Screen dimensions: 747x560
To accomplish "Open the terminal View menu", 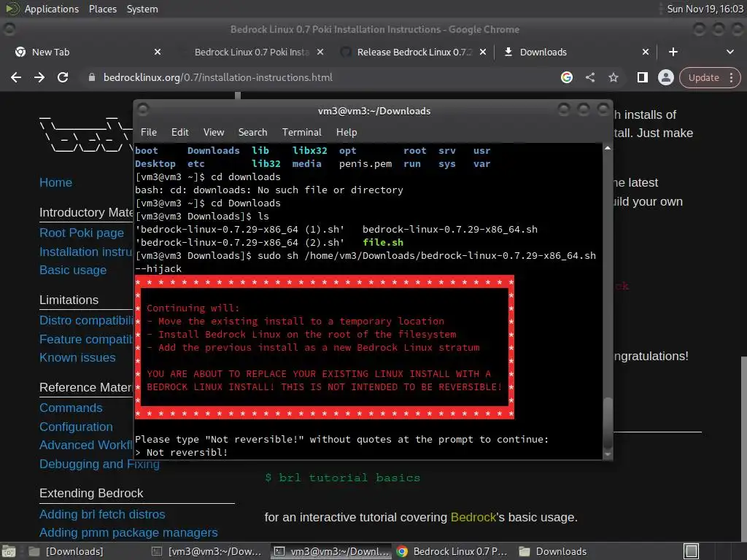I will tap(214, 132).
